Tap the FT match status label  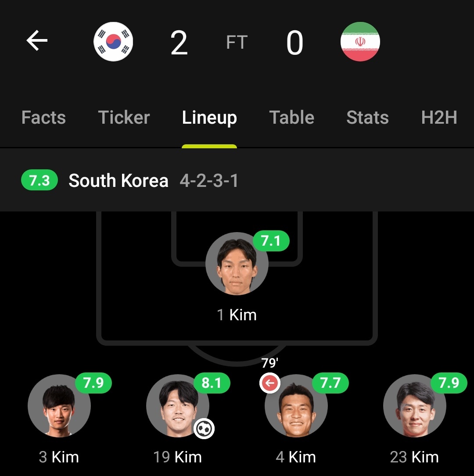point(237,43)
